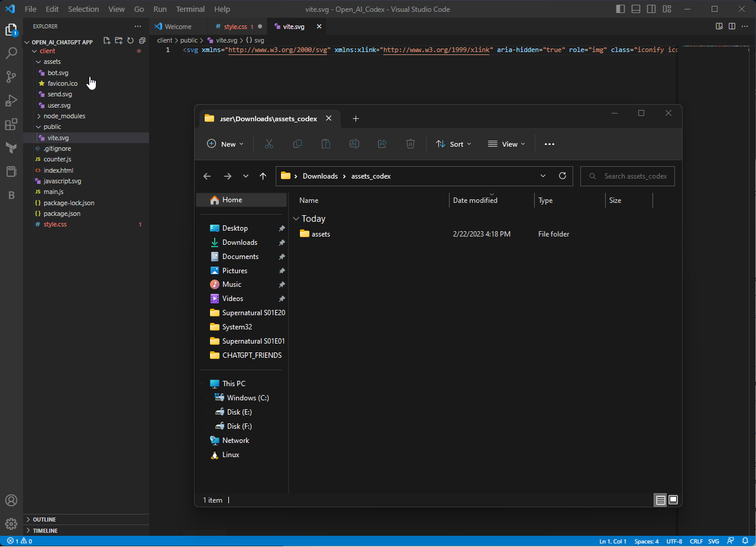Switch File Explorer to large thumbnails view
Image resolution: width=756 pixels, height=547 pixels.
pos(673,500)
